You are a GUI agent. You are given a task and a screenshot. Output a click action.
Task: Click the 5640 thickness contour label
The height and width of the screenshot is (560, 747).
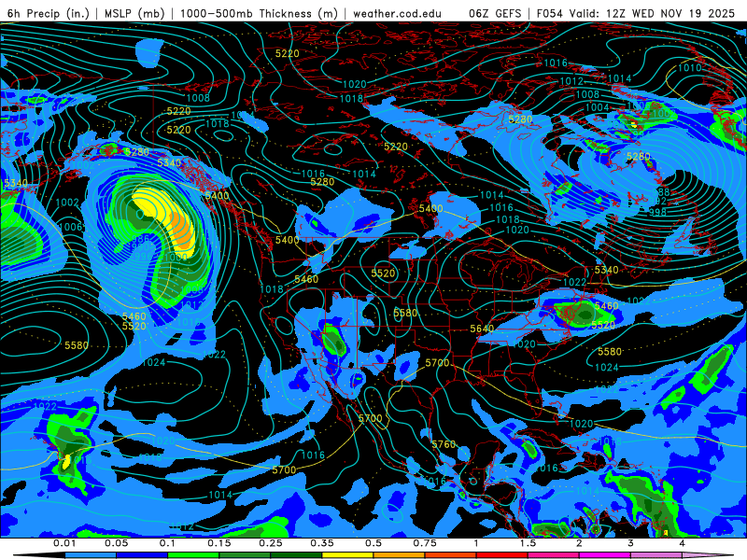click(482, 329)
